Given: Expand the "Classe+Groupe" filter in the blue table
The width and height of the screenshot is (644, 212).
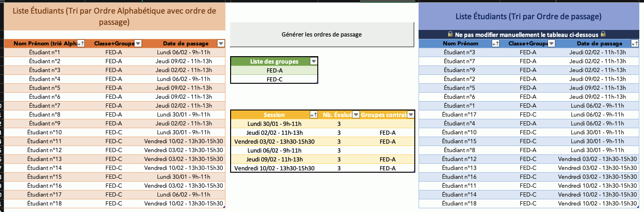Looking at the screenshot, I should [x=551, y=43].
